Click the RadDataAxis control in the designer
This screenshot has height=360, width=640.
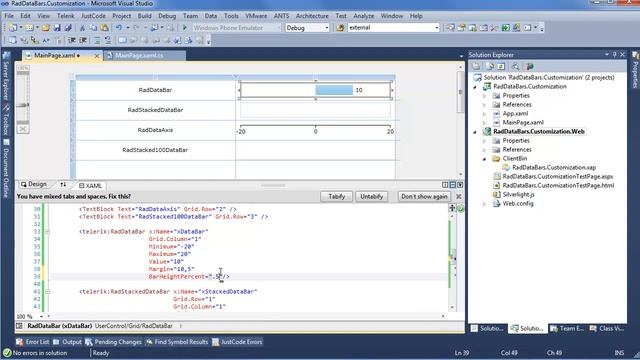[316, 130]
